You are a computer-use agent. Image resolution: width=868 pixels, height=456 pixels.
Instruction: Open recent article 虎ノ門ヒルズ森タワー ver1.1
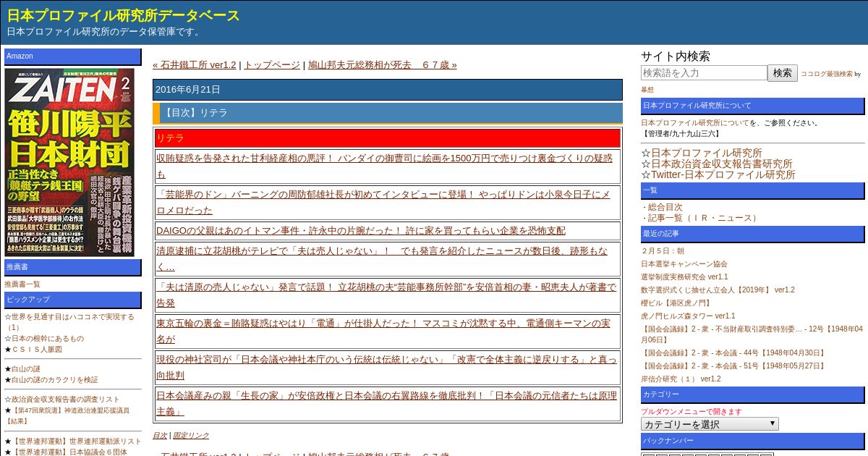[x=688, y=316]
